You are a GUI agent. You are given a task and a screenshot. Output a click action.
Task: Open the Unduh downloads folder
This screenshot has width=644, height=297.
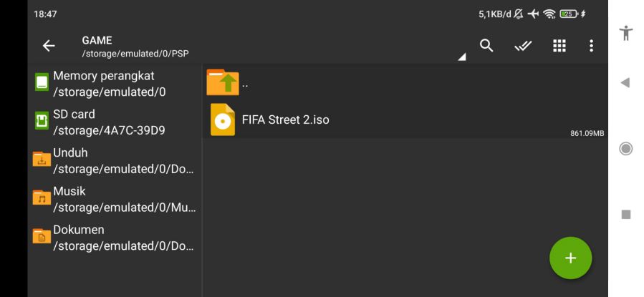click(115, 161)
